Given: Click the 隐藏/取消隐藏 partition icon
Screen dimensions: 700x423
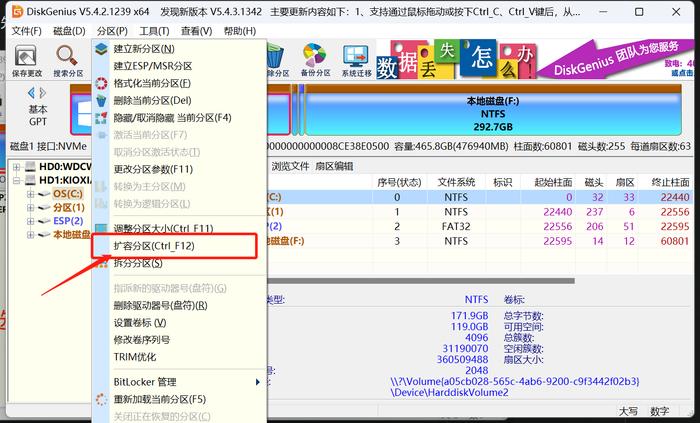Looking at the screenshot, I should pos(101,118).
